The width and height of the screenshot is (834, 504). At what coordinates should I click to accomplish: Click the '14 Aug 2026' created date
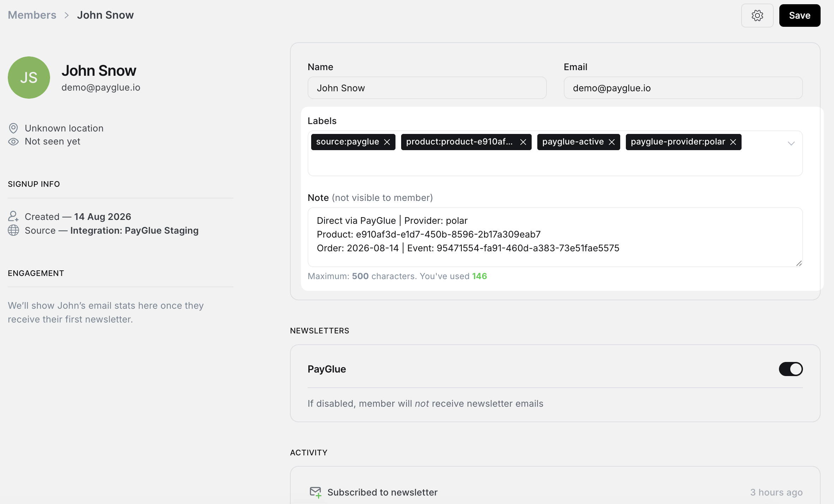[103, 217]
